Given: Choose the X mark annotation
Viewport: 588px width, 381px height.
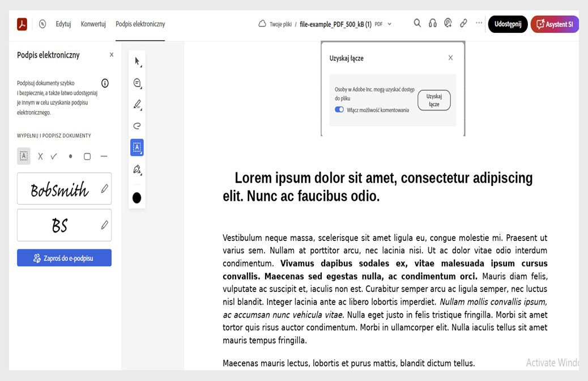Looking at the screenshot, I should tap(40, 156).
